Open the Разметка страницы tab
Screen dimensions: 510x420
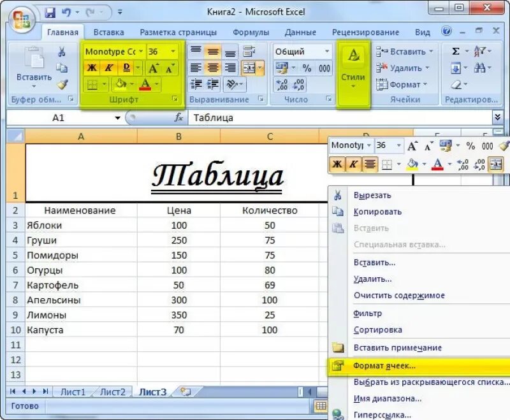[x=178, y=32]
